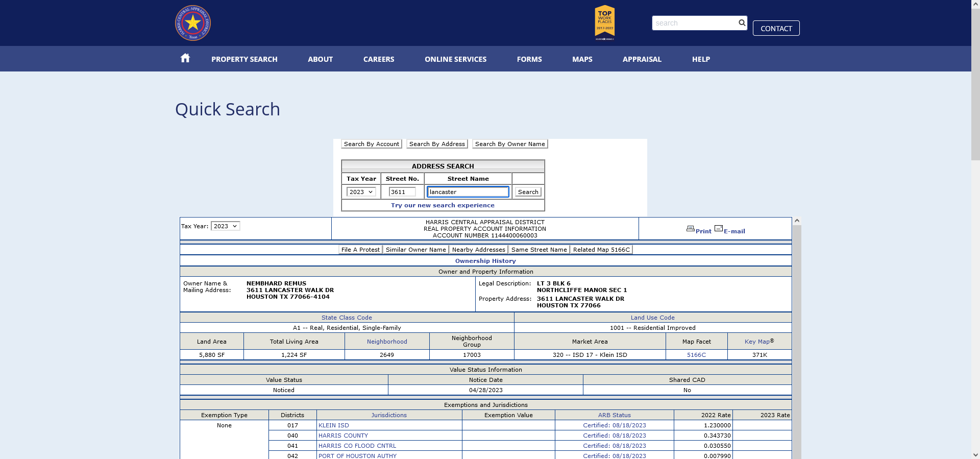Click the Nearby Addresses button
Image resolution: width=980 pixels, height=459 pixels.
(x=478, y=250)
